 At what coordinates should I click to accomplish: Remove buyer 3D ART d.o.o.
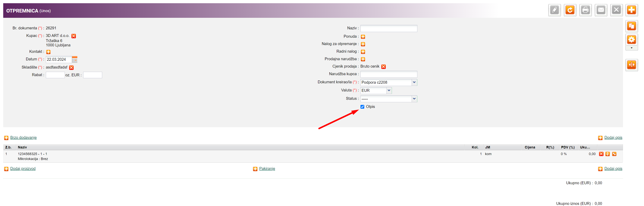pyautogui.click(x=74, y=36)
